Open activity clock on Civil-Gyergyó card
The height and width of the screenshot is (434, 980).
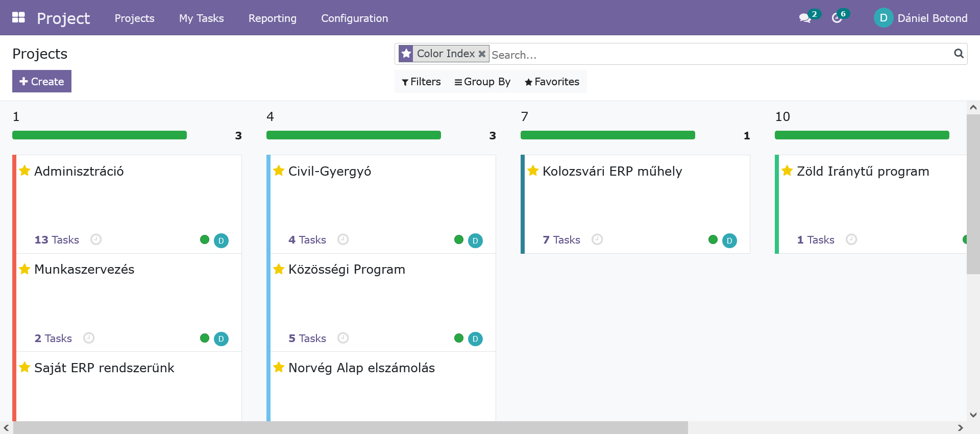tap(343, 239)
